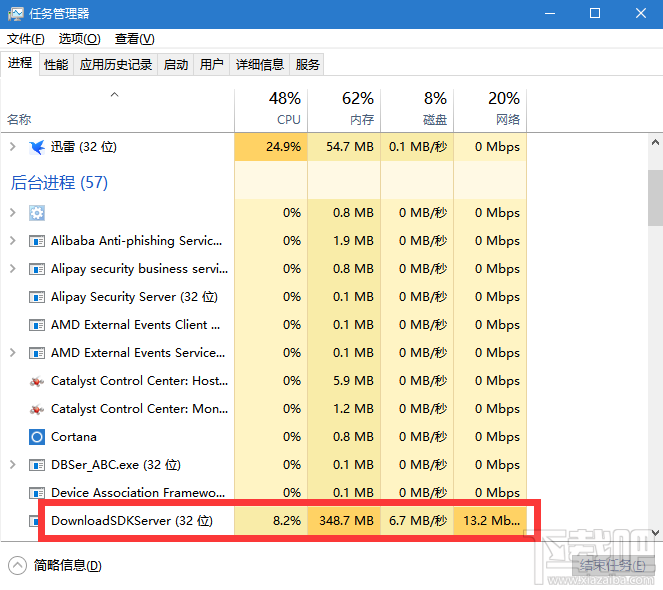Screen dimensions: 663x590
Task: Sort processes by 磁盘 column header
Action: pos(417,109)
